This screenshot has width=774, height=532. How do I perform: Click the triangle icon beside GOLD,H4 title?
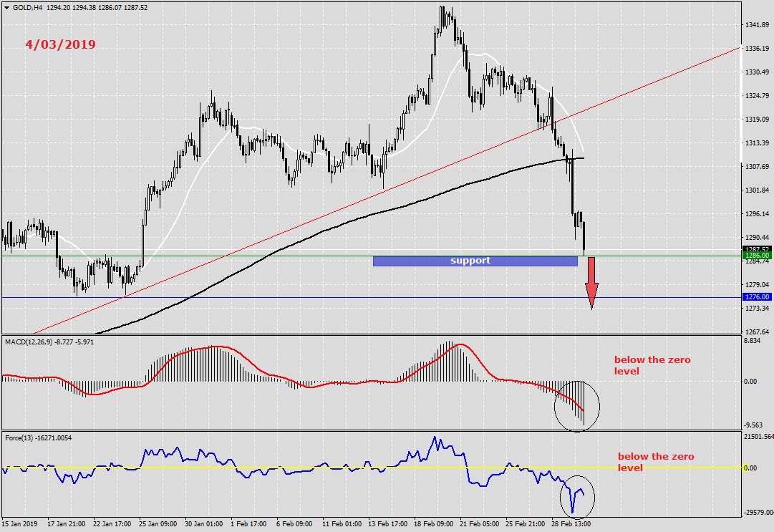6,7
